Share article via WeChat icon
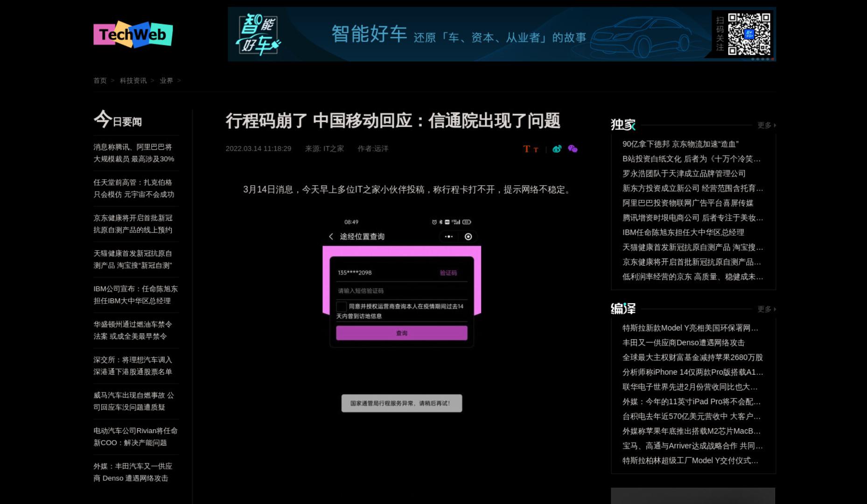Image resolution: width=867 pixels, height=504 pixels. click(573, 149)
